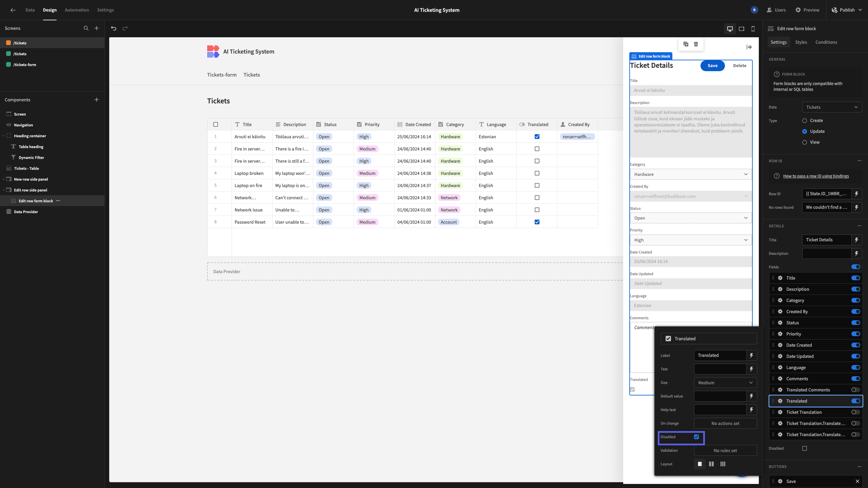Switch to the Styles tab

click(801, 42)
